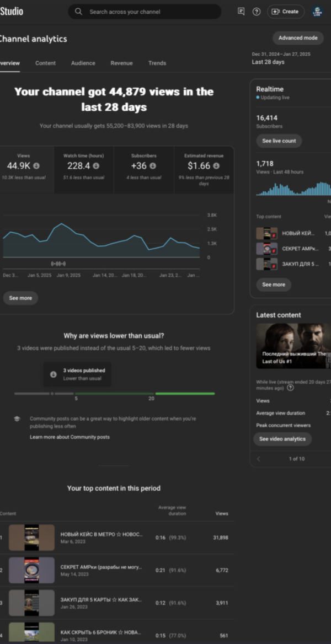
Task: Click the info icon beside 44.9K views
Action: point(36,165)
